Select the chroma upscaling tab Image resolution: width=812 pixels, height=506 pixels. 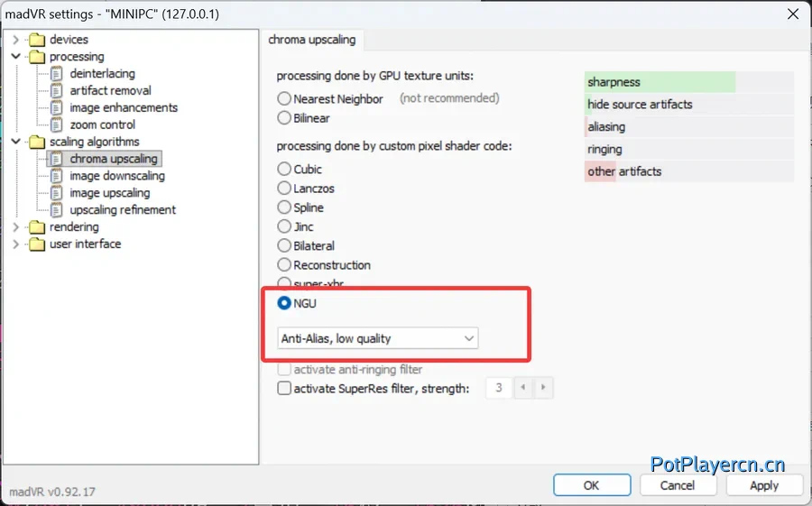pyautogui.click(x=314, y=40)
